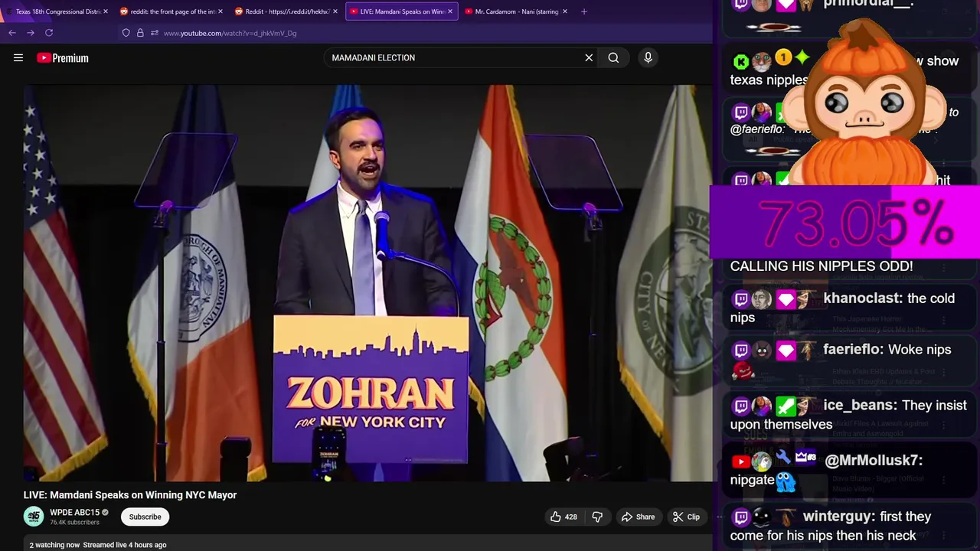Open the WPDE ABC15 channel name link

[x=74, y=513]
